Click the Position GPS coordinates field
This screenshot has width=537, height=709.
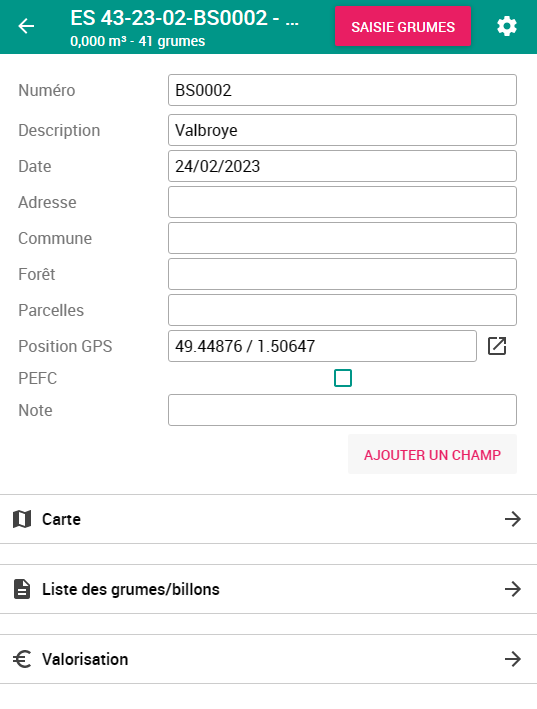pos(322,346)
